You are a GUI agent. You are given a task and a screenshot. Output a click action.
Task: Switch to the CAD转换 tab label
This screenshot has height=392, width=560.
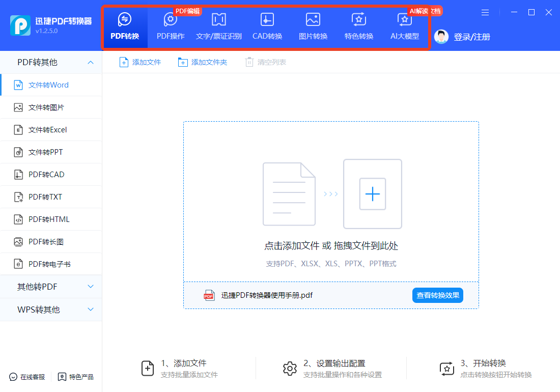(x=267, y=36)
